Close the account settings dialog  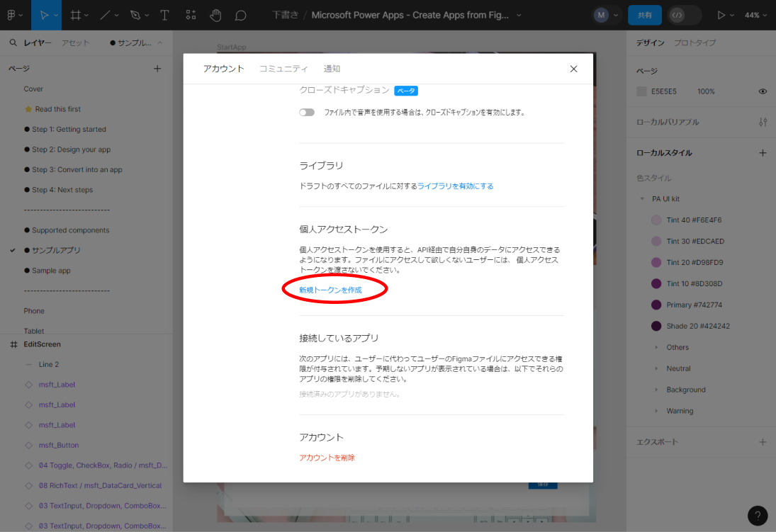click(x=573, y=69)
